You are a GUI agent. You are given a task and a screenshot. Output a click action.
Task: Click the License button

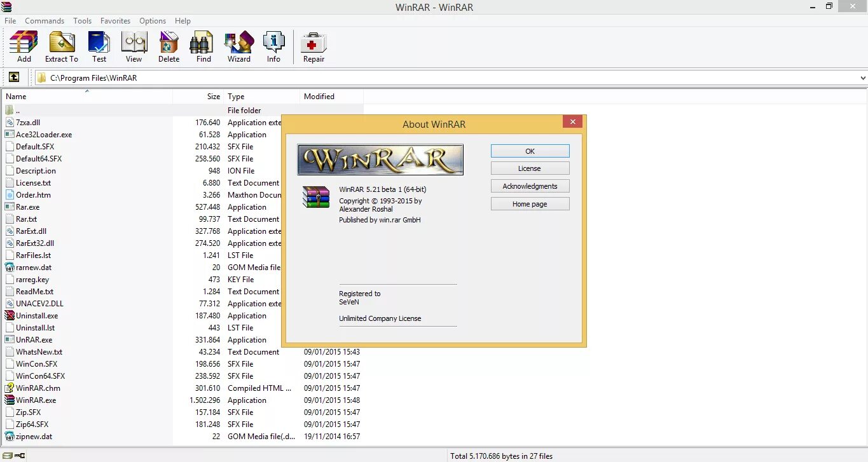(530, 168)
